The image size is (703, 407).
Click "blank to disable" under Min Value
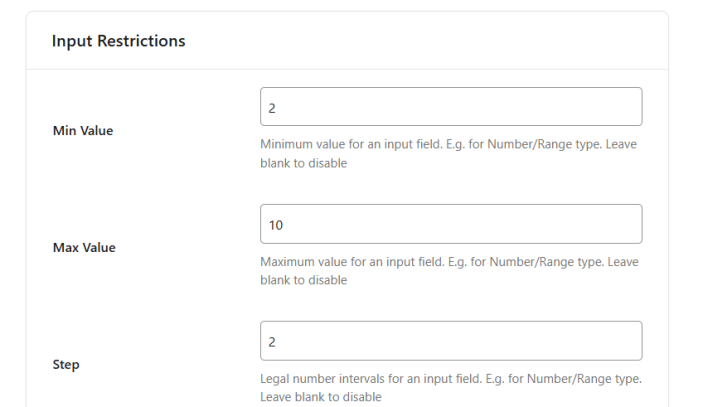click(304, 163)
